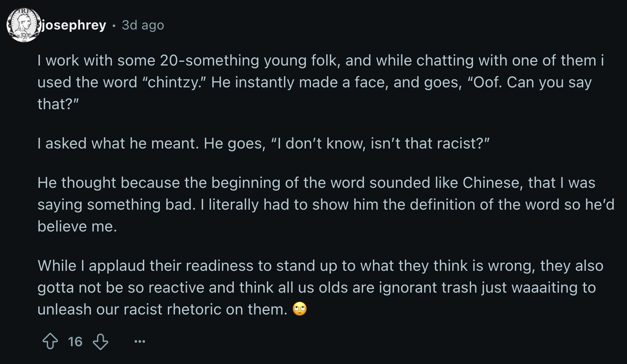Downvote the josephrey comment

[100, 341]
